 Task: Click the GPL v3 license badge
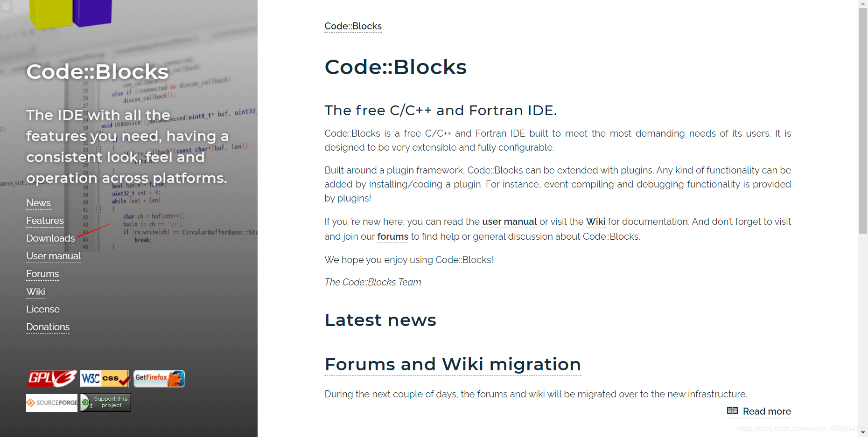coord(52,378)
